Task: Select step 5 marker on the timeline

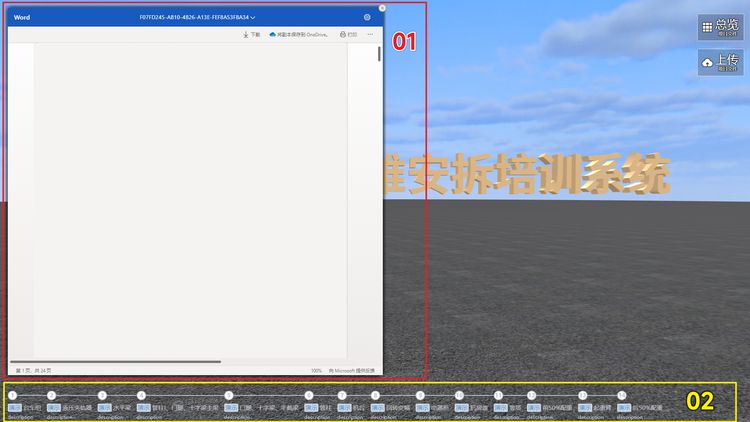Action: pyautogui.click(x=228, y=396)
